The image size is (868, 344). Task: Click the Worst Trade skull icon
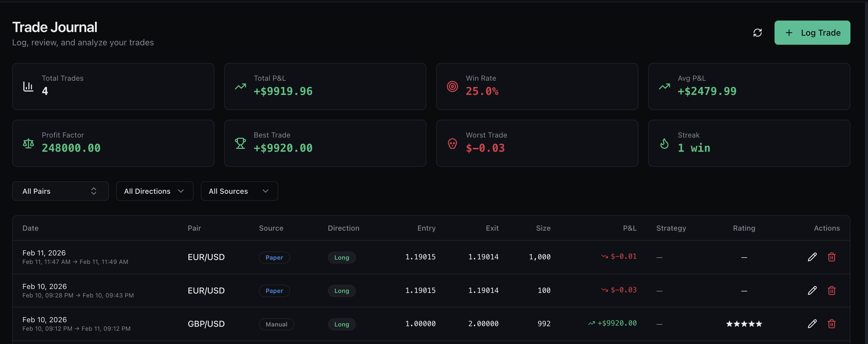[x=452, y=143]
